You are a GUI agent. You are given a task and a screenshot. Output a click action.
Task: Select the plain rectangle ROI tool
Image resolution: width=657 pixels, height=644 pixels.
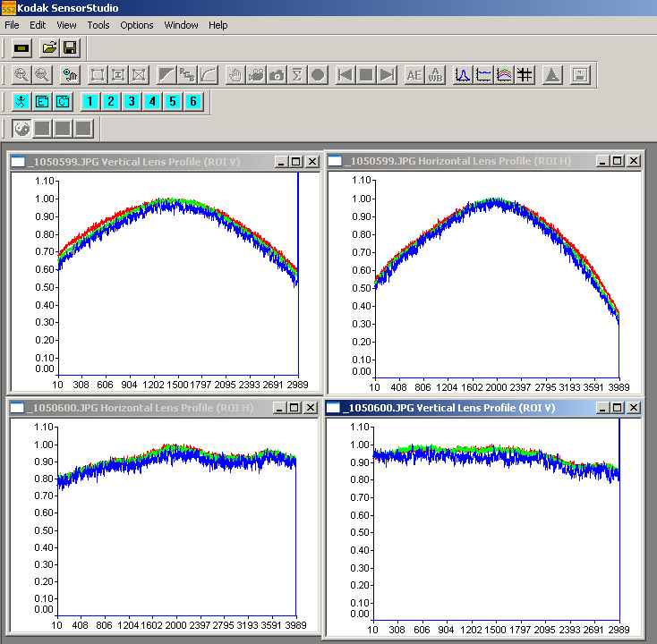pos(98,75)
